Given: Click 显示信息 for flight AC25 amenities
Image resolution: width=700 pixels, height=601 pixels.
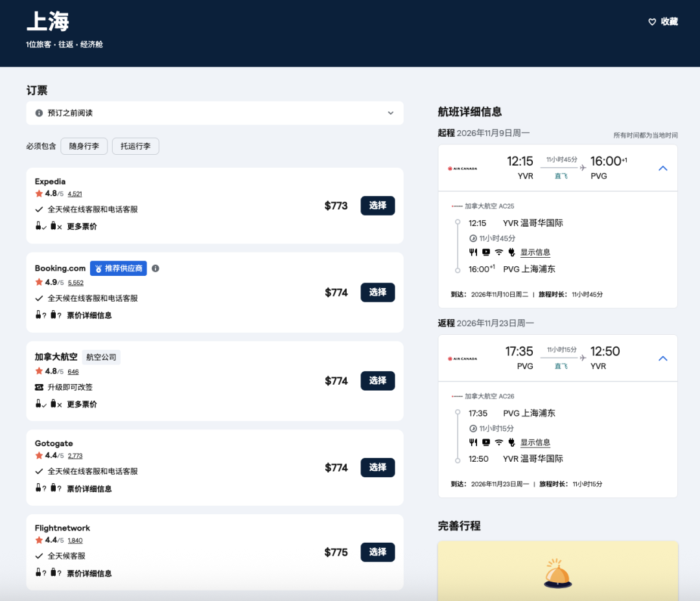Looking at the screenshot, I should point(535,253).
